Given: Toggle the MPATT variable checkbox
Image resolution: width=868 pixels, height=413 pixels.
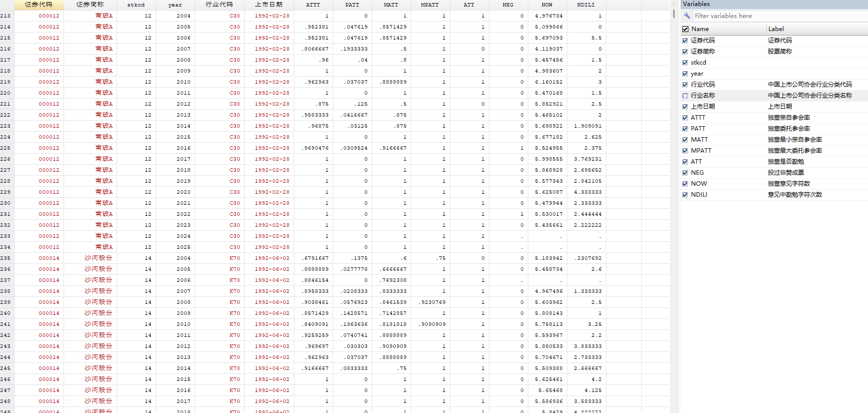Looking at the screenshot, I should 685,151.
